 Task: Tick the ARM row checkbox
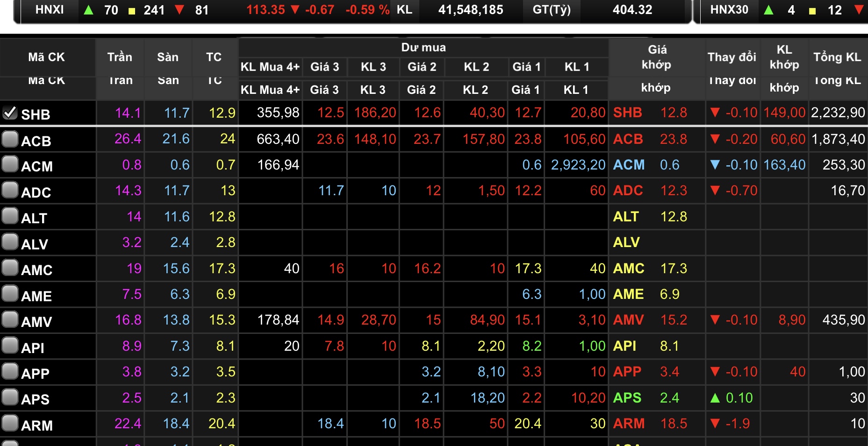[x=10, y=423]
